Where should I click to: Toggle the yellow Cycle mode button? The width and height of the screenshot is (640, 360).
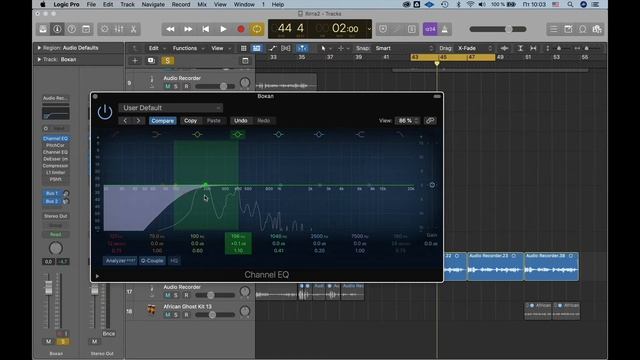(x=257, y=29)
